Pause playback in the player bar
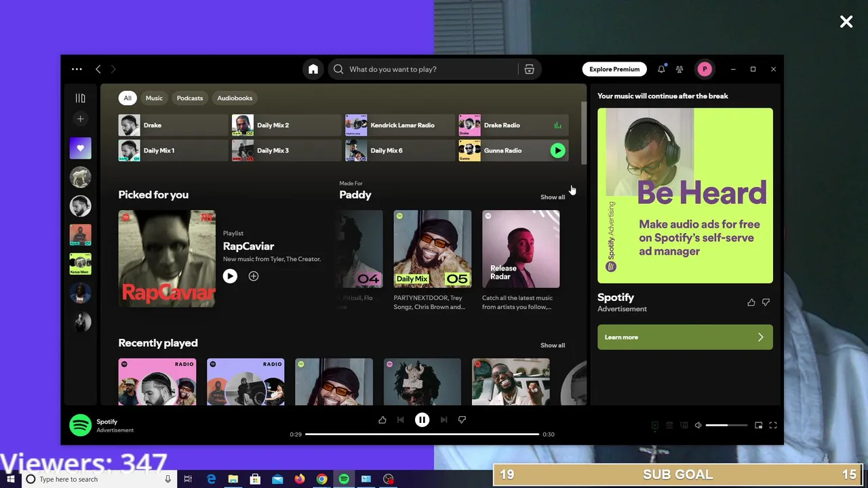868x488 pixels. point(422,420)
